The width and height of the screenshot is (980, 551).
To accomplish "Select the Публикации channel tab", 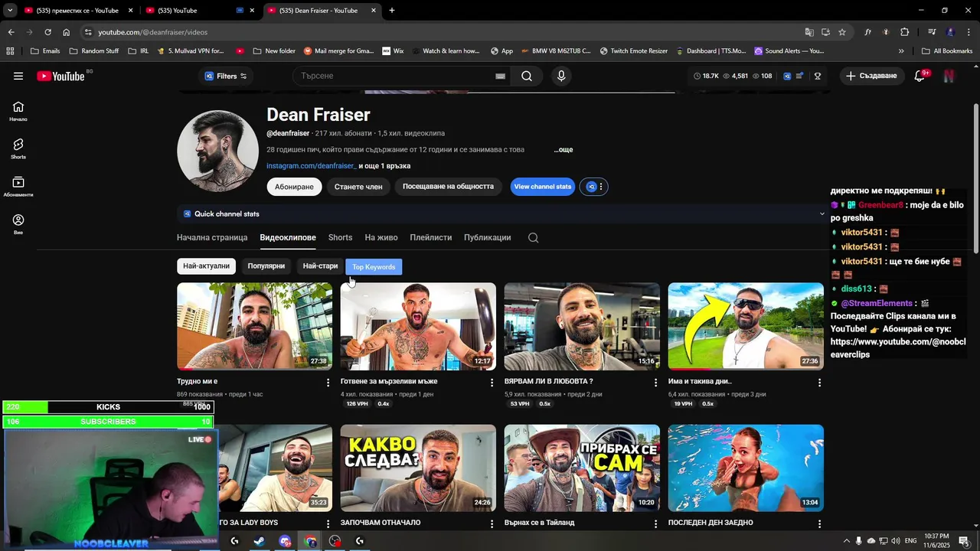I will click(487, 237).
